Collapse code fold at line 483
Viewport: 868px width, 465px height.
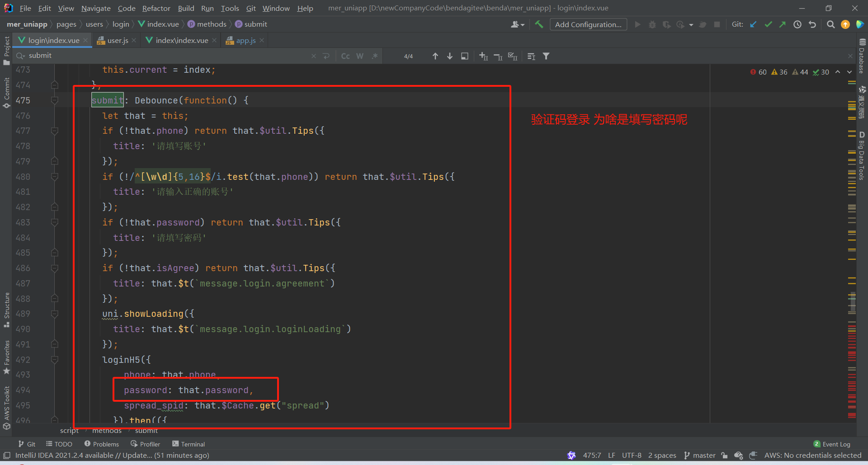(55, 222)
